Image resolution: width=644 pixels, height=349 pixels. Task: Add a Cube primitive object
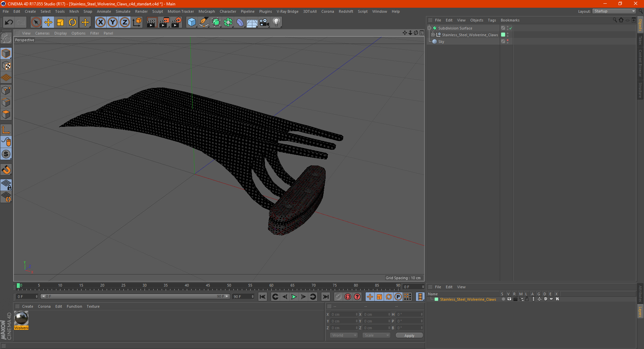pyautogui.click(x=192, y=22)
